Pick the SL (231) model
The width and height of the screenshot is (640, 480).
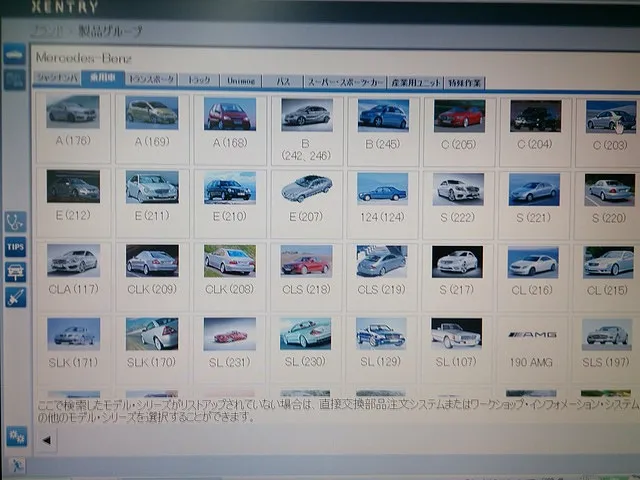(229, 350)
